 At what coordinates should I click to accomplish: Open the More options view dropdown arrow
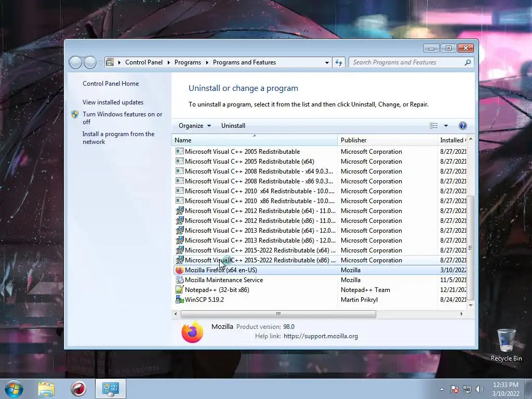446,126
